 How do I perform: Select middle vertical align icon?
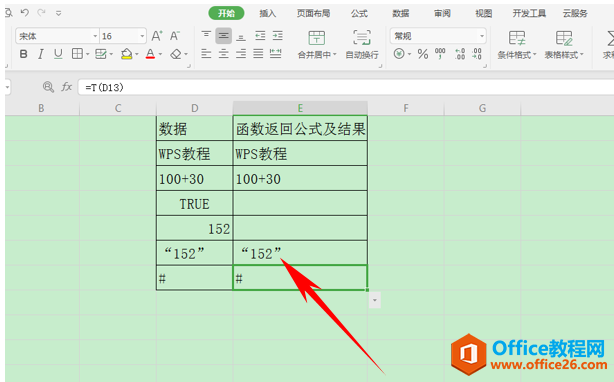(223, 36)
